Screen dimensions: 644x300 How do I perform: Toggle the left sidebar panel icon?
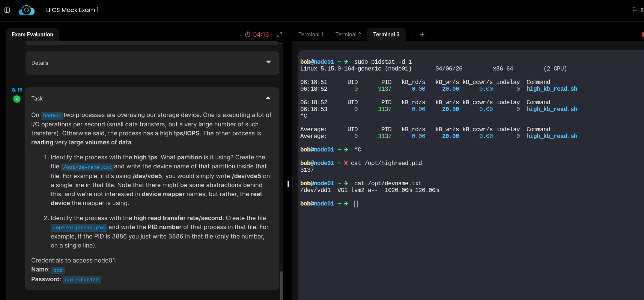click(7, 10)
